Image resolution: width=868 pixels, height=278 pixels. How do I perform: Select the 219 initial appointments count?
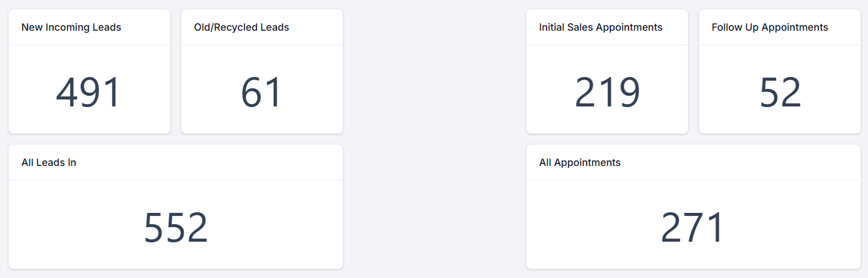click(607, 93)
